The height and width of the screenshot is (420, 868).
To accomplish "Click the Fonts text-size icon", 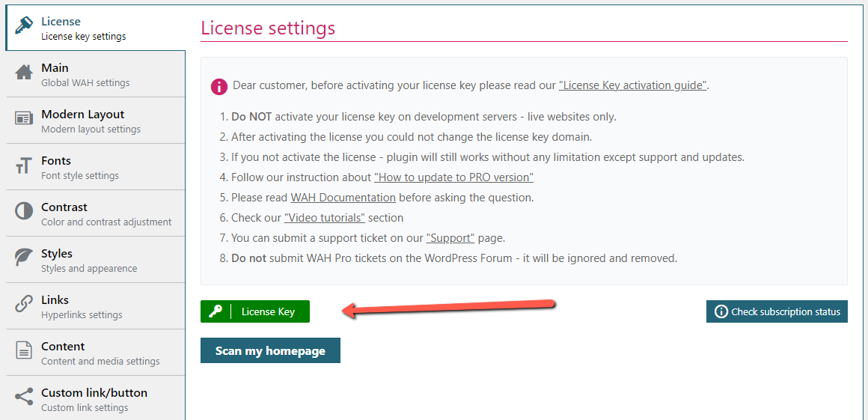I will click(x=24, y=165).
